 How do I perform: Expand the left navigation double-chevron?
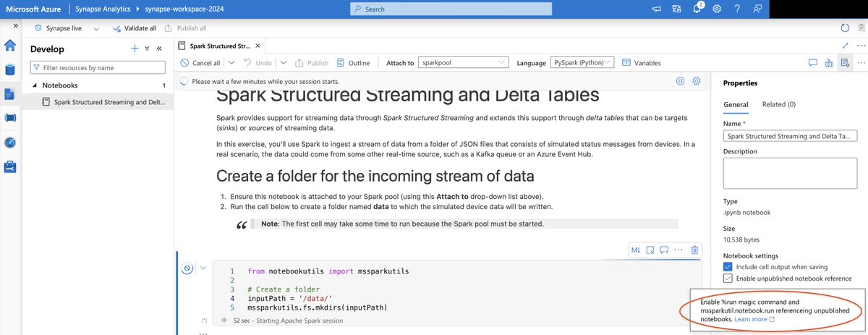[x=16, y=26]
